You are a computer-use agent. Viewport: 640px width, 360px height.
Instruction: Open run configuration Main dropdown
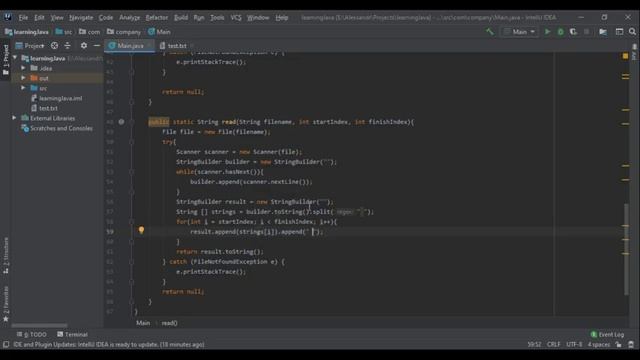tap(519, 31)
